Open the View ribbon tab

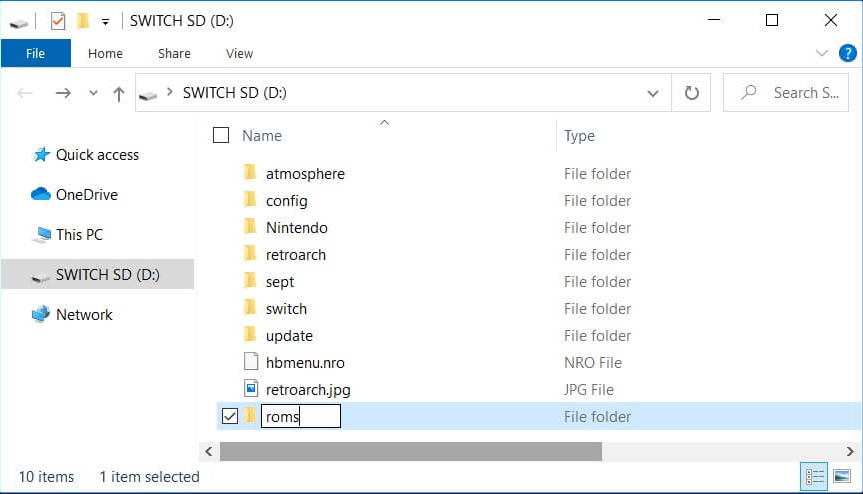coord(239,53)
